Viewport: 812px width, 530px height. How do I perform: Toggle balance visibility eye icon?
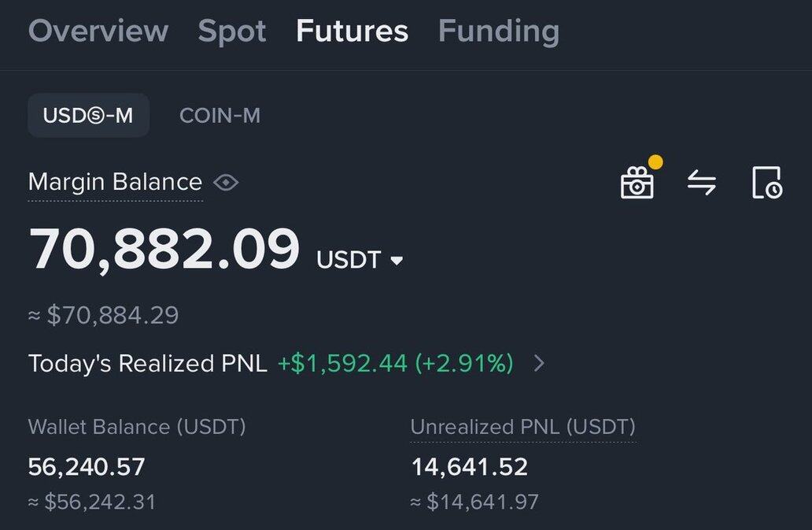click(x=226, y=183)
